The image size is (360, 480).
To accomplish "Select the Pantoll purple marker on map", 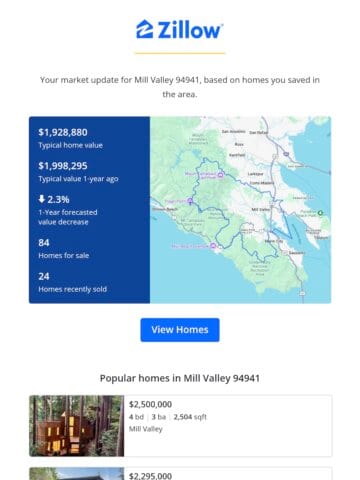I will tap(190, 201).
